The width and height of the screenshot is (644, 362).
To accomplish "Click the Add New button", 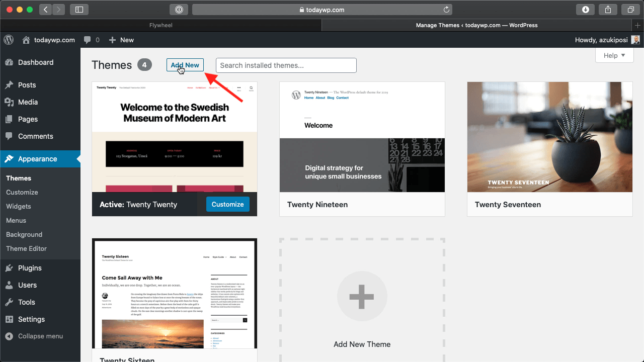I will tap(185, 65).
